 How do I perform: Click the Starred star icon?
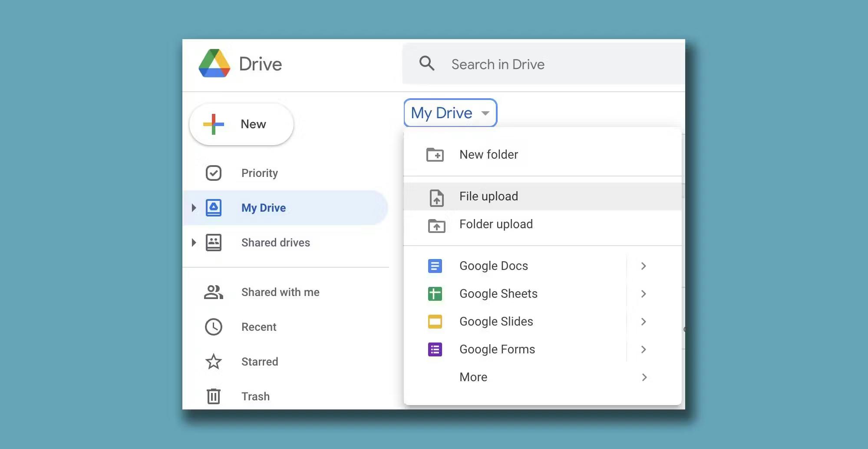point(214,361)
